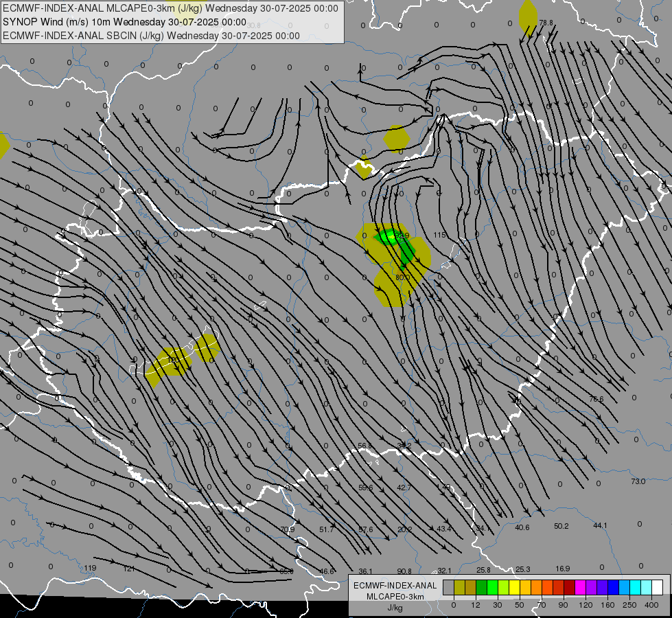Viewport: 672px width, 618px height.
Task: Click the 115 value on map
Action: click(x=439, y=235)
